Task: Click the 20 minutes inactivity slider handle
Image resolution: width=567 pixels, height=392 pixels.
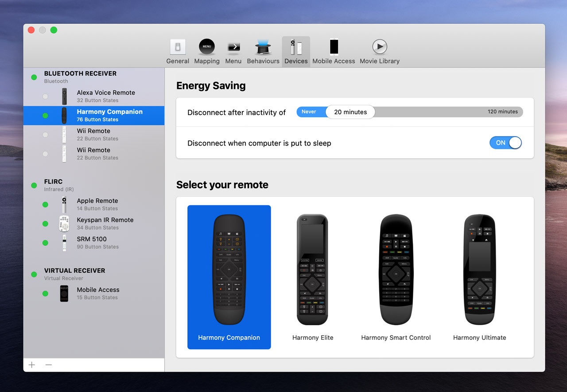Action: tap(350, 112)
